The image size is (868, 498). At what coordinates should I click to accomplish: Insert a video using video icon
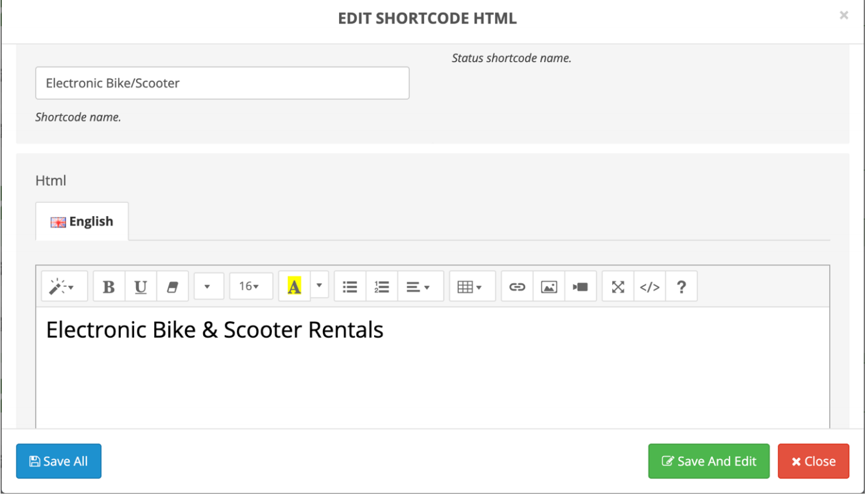point(580,287)
